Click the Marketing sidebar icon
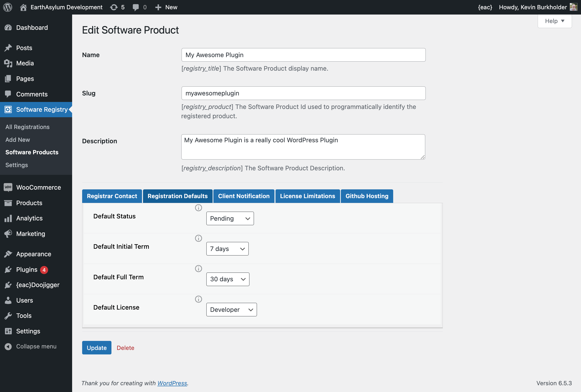The width and height of the screenshot is (581, 392). point(8,233)
